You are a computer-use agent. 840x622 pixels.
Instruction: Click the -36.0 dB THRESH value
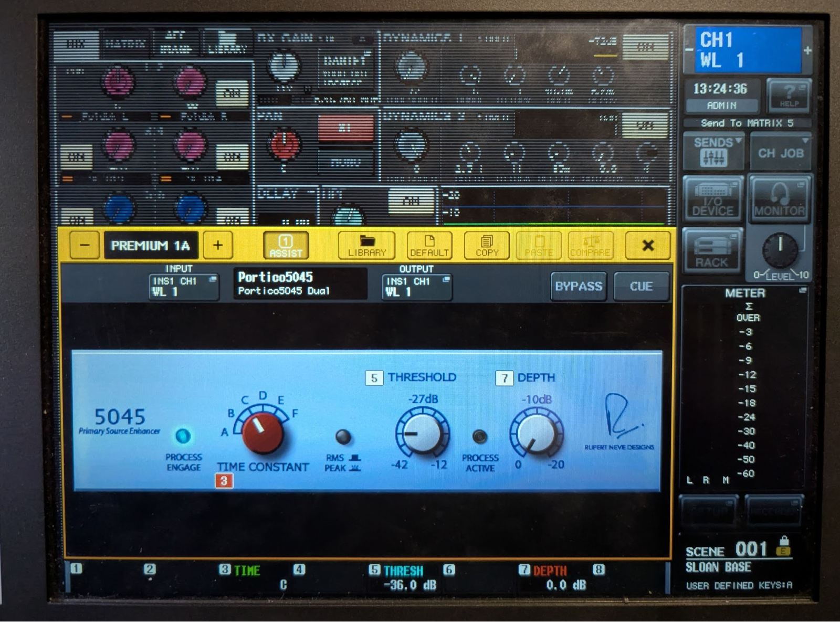point(410,585)
